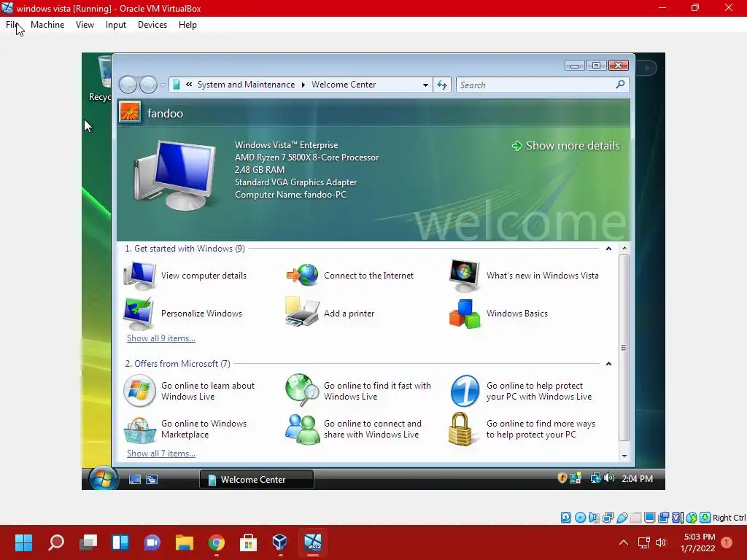Open the Add a printer item
This screenshot has width=747, height=560.
coord(330,314)
